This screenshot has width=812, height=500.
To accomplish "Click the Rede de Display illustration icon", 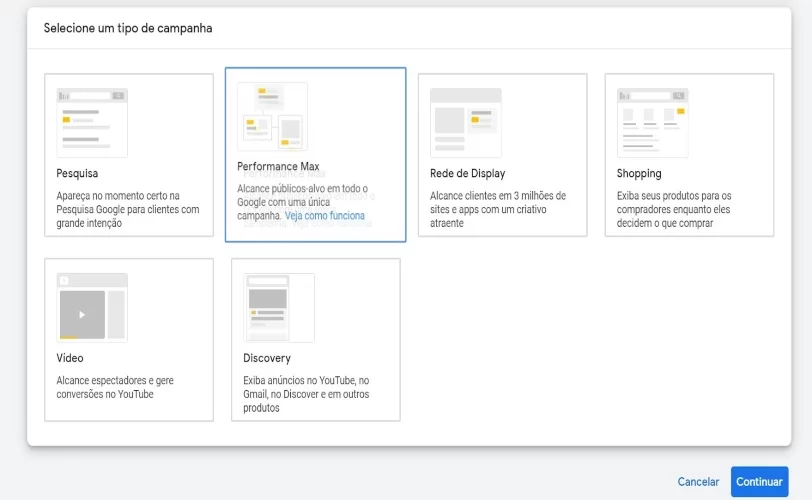I will [x=466, y=123].
